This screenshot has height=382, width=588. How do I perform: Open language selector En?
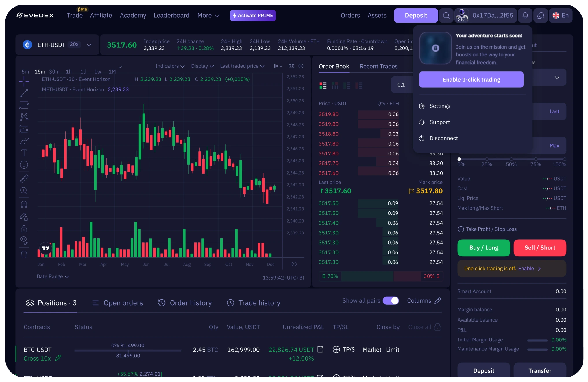tap(561, 15)
